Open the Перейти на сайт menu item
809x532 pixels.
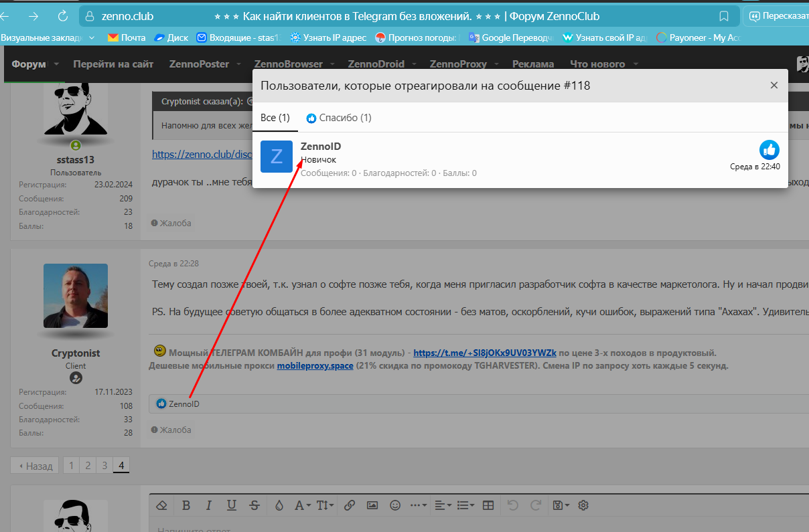point(113,64)
